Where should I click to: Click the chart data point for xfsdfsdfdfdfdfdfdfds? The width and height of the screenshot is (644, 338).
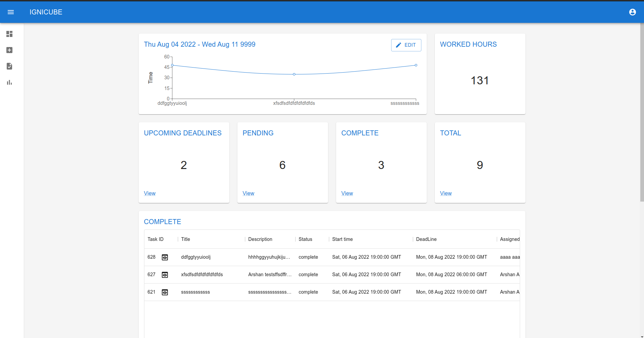click(294, 74)
